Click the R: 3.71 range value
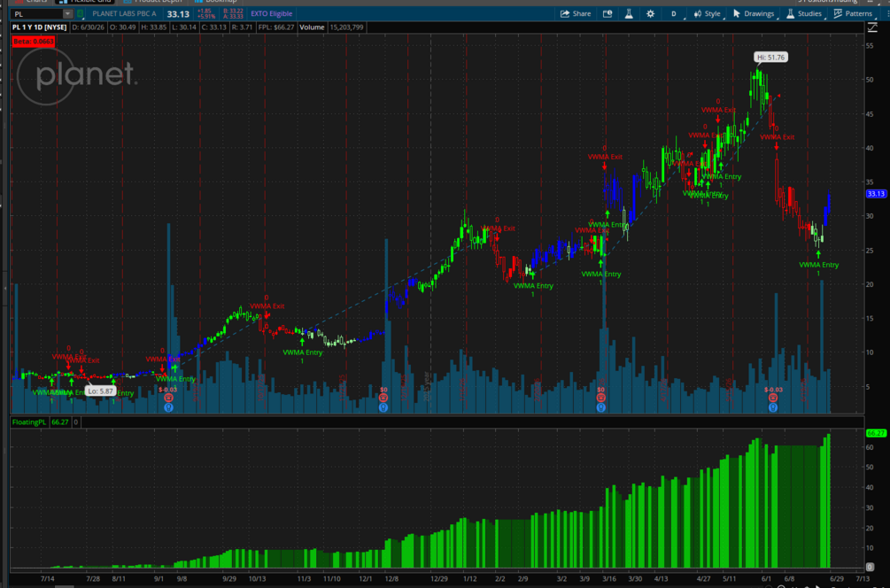This screenshot has width=890, height=588. click(243, 27)
